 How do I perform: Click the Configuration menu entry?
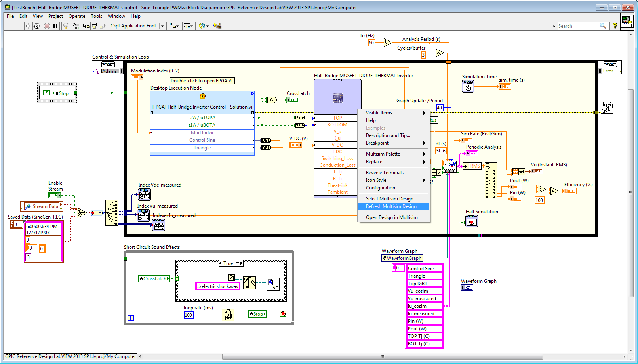tap(394, 188)
